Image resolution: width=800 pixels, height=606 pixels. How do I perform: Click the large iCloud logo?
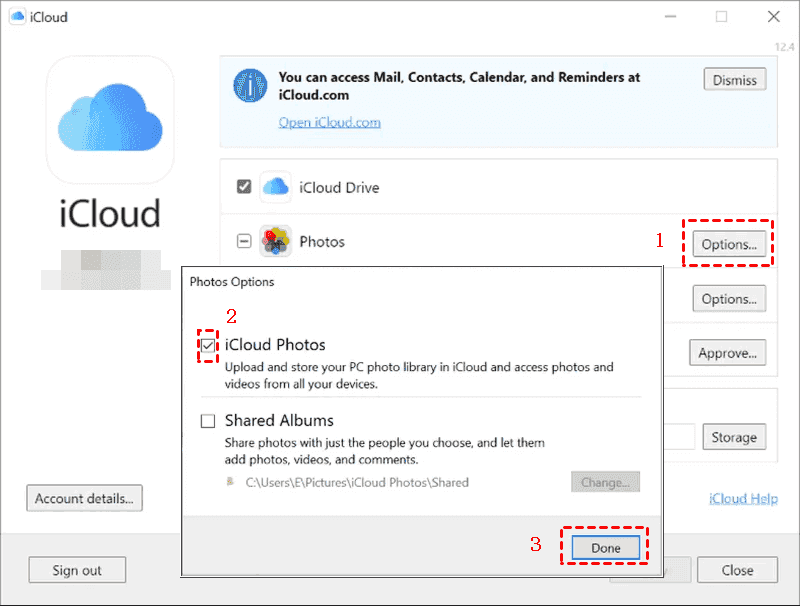click(x=109, y=120)
